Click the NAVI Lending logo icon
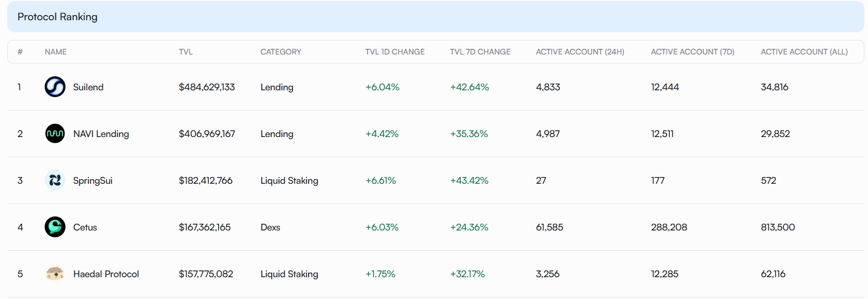Viewport: 868px width, 299px height. click(55, 133)
